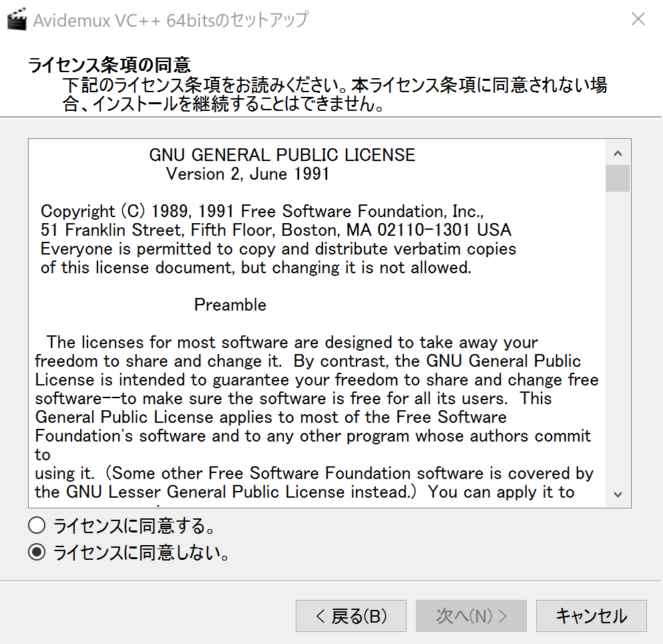Click 'using it. (Some other Free' line
Screen dimensions: 663x644
click(314, 473)
